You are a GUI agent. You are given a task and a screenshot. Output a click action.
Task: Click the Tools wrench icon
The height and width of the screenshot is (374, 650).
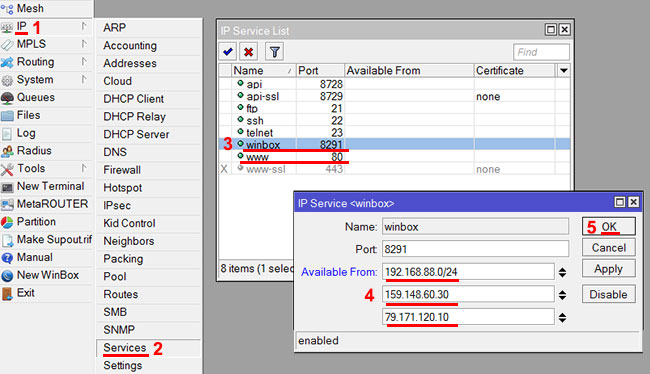[x=7, y=169]
